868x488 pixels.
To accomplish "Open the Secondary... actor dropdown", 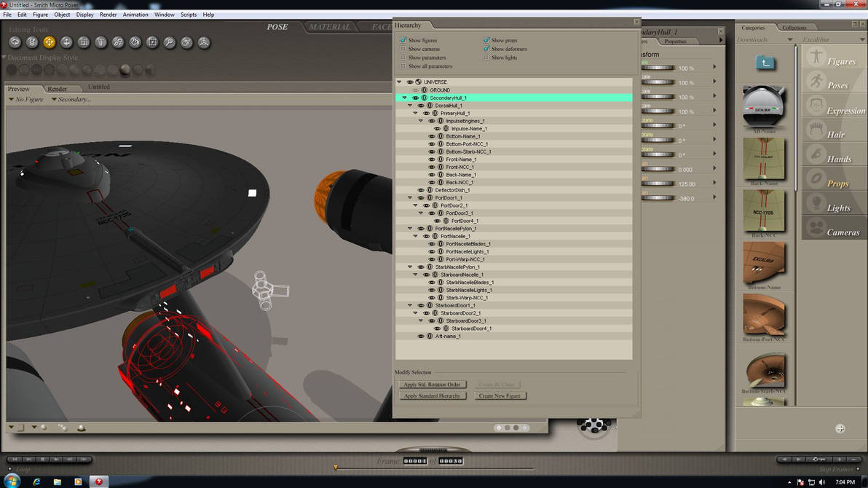I will [x=71, y=99].
